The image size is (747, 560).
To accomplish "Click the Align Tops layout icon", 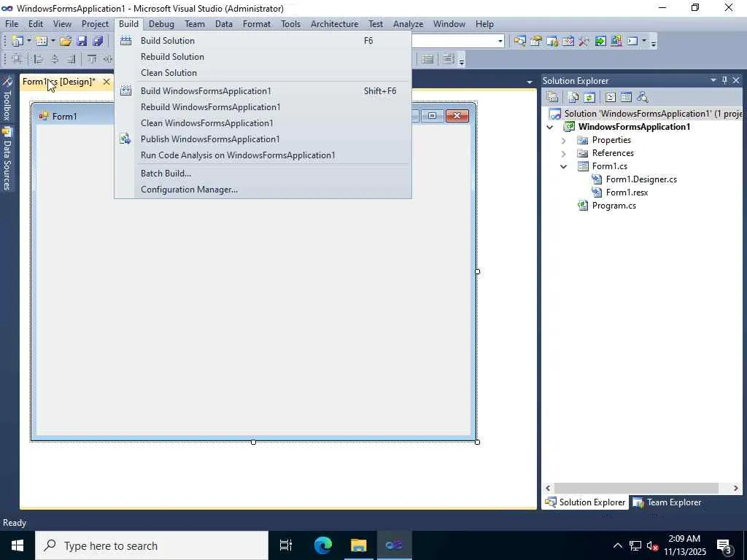I will [92, 60].
